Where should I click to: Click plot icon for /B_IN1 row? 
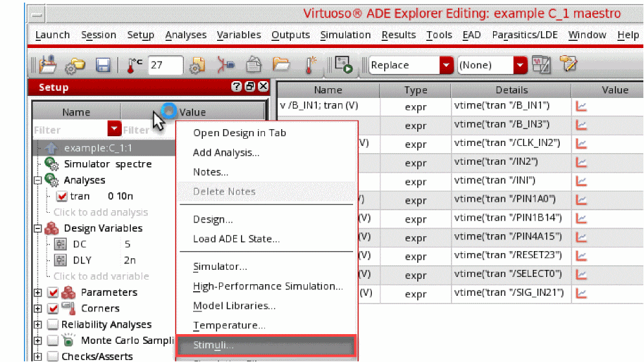[581, 106]
